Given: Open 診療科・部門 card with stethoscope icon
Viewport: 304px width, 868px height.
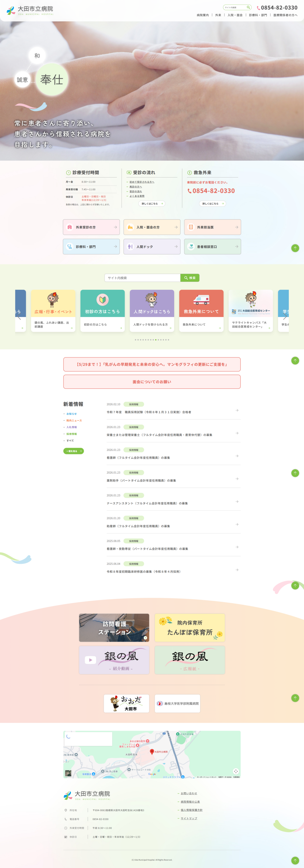Looking at the screenshot, I should point(91,247).
